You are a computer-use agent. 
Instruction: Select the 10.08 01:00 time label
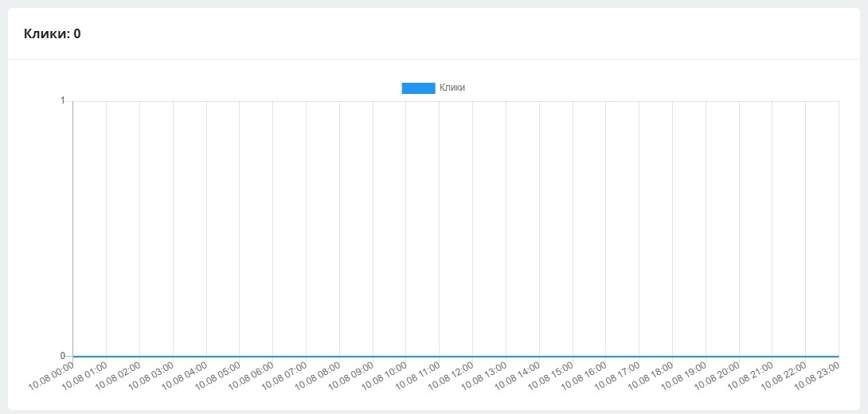tap(85, 375)
